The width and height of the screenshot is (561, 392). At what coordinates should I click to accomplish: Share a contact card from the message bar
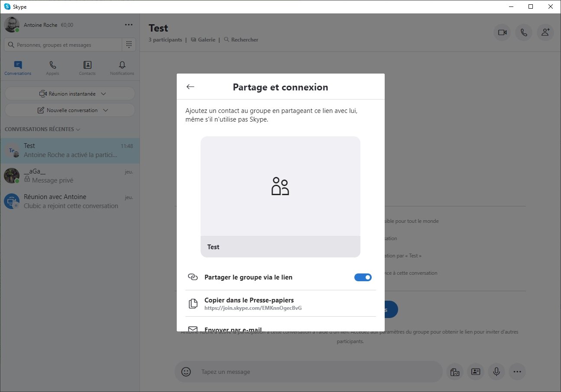[x=475, y=372]
